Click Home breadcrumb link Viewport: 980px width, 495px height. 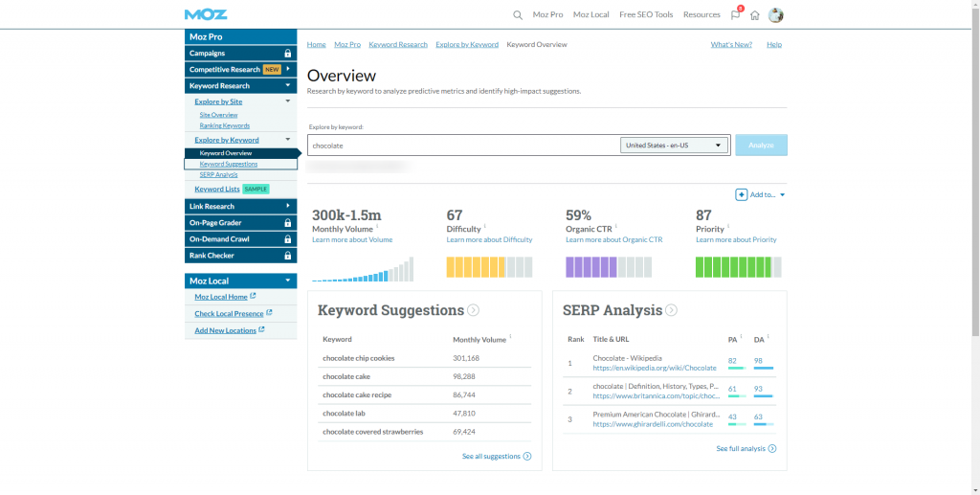pyautogui.click(x=316, y=44)
